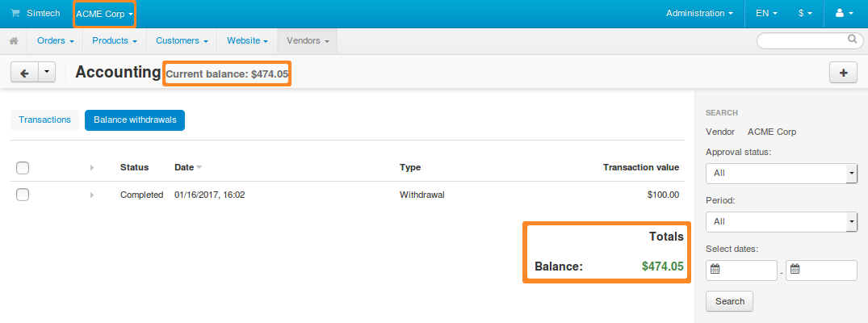
Task: Open the user account icon menu
Action: click(845, 13)
